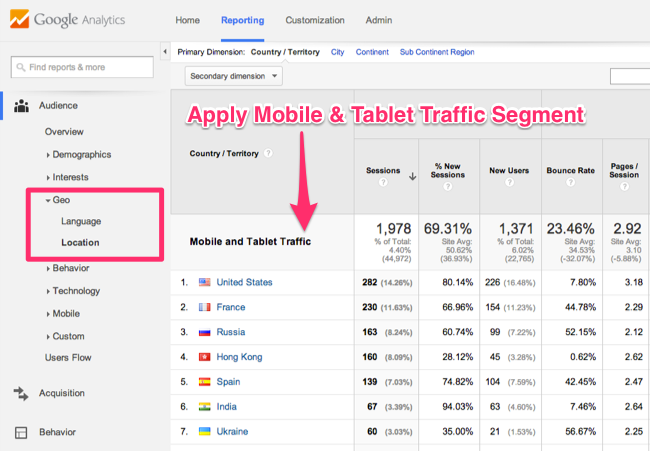650x451 pixels.
Task: Open the India country link
Action: (x=226, y=407)
